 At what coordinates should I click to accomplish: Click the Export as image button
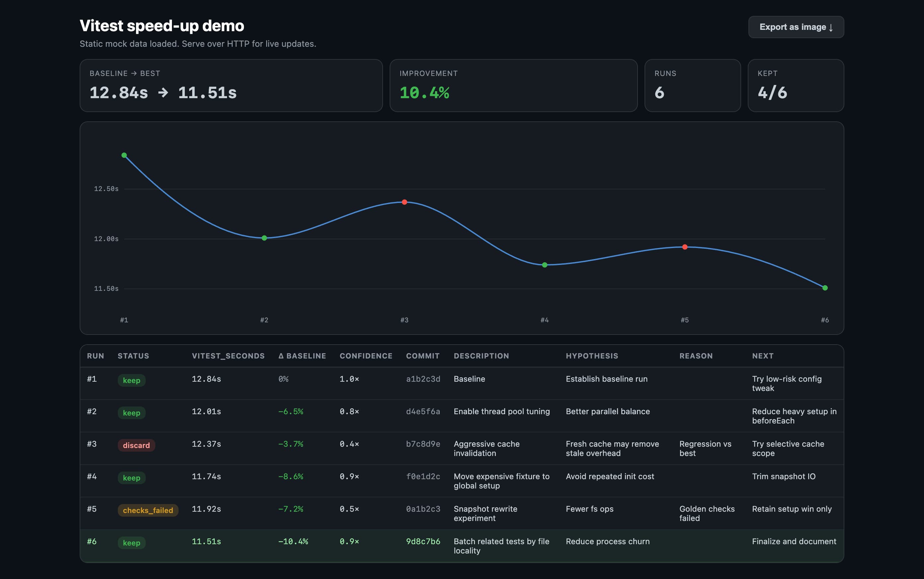click(x=795, y=27)
